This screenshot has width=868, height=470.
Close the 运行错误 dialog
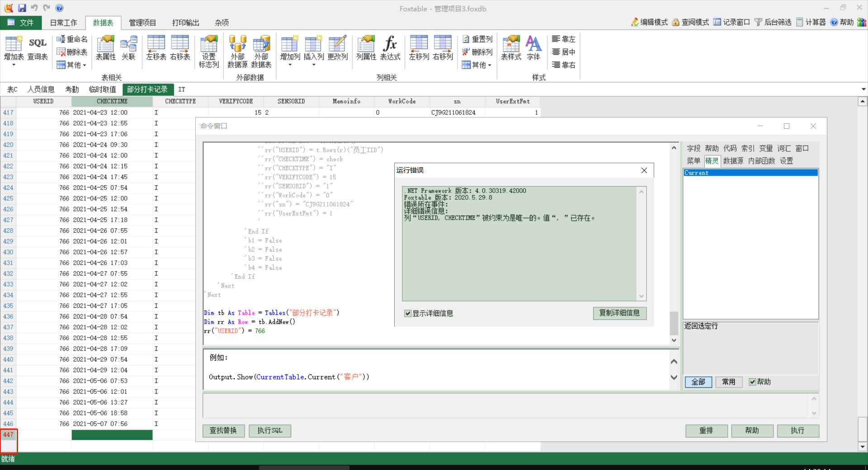click(x=644, y=170)
